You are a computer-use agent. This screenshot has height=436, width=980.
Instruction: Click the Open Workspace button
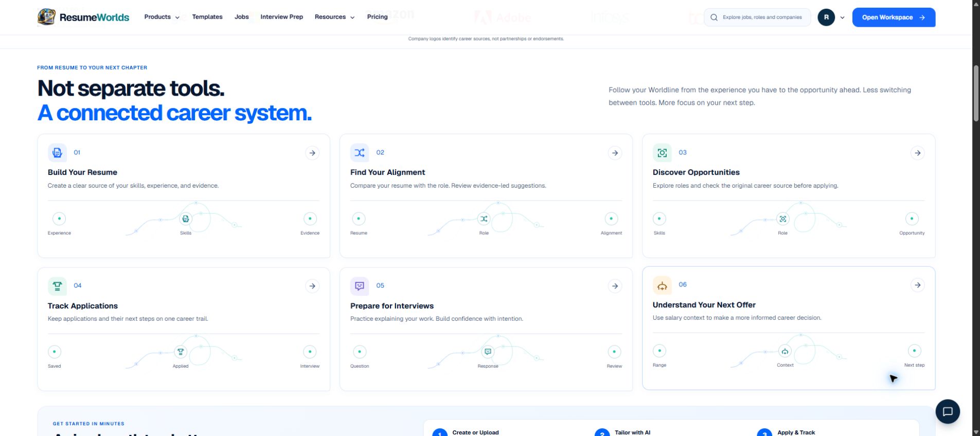(x=894, y=17)
